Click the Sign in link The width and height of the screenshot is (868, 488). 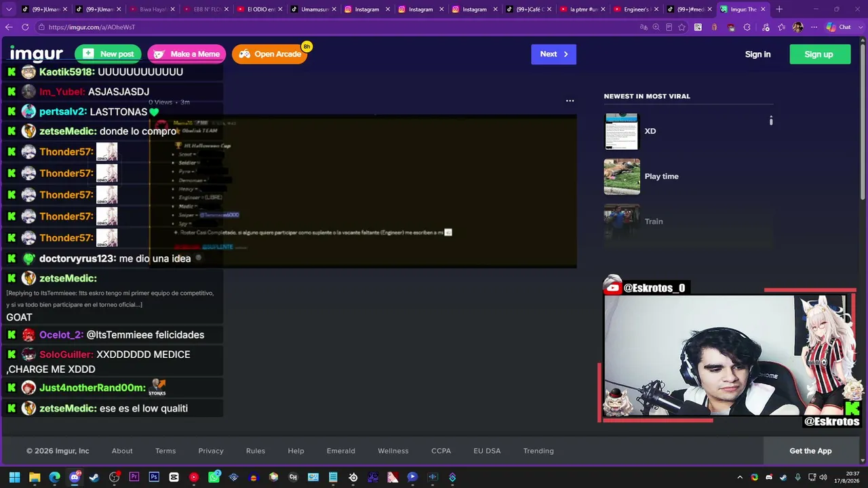[x=757, y=54]
